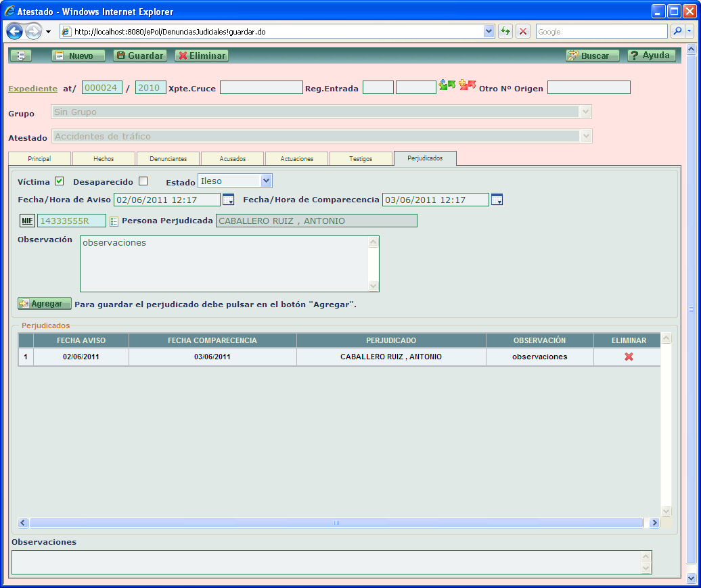Enable the Desaparecido checkbox
The height and width of the screenshot is (588, 701).
(x=143, y=181)
